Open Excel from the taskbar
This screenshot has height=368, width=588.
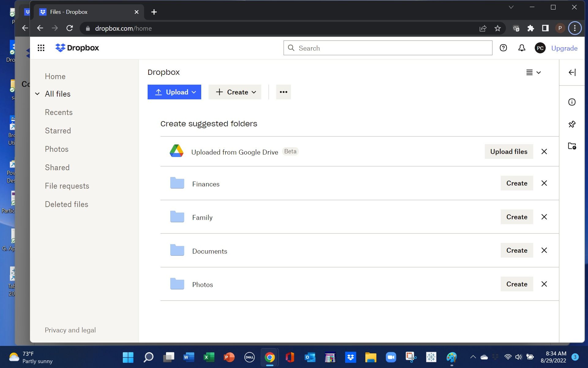click(x=209, y=357)
